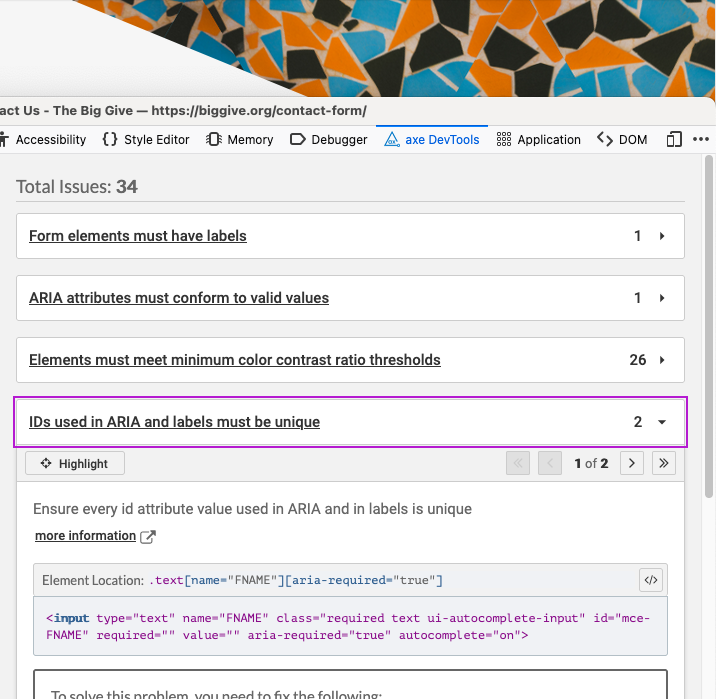
Task: Click the input element HTML snippet
Action: [350, 626]
